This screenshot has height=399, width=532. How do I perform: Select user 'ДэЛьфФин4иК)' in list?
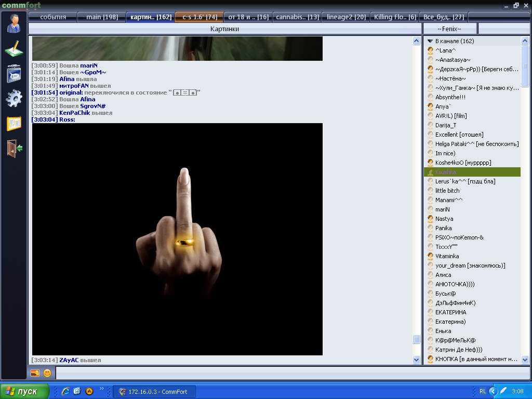point(472,303)
